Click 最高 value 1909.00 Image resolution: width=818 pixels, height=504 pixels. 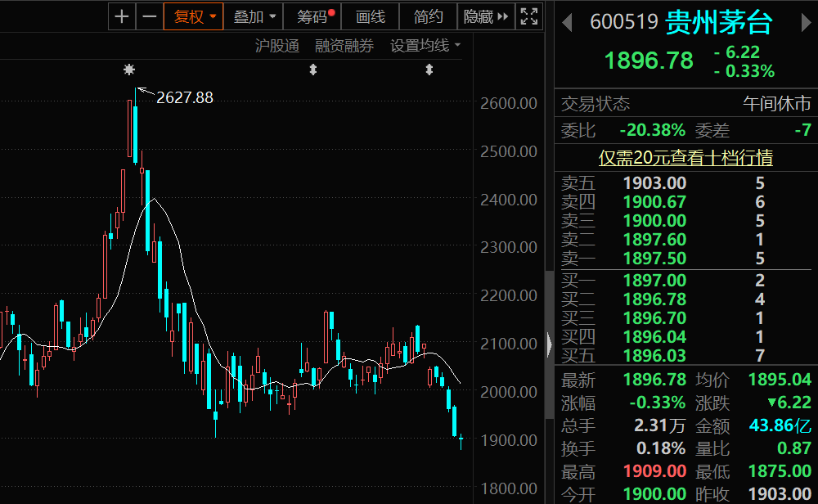654,471
